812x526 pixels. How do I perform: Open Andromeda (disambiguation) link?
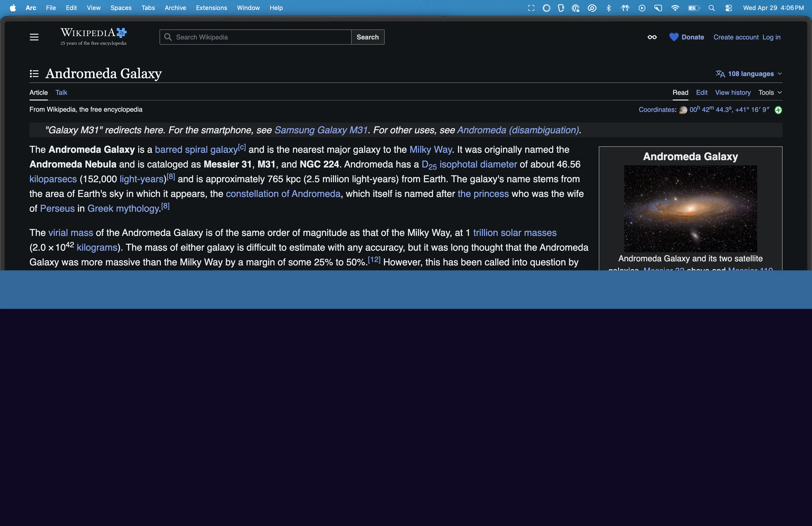[x=518, y=130]
